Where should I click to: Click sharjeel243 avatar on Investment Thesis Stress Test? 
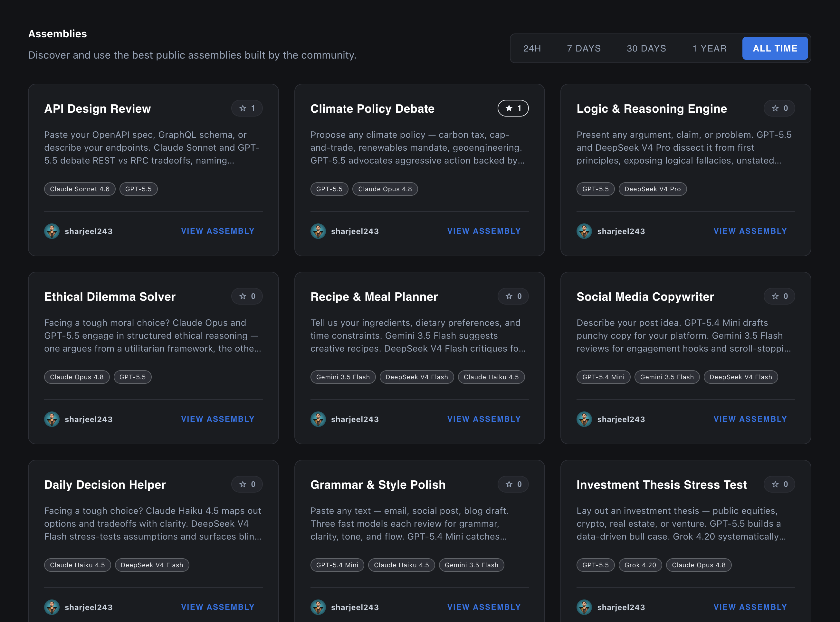tap(584, 607)
